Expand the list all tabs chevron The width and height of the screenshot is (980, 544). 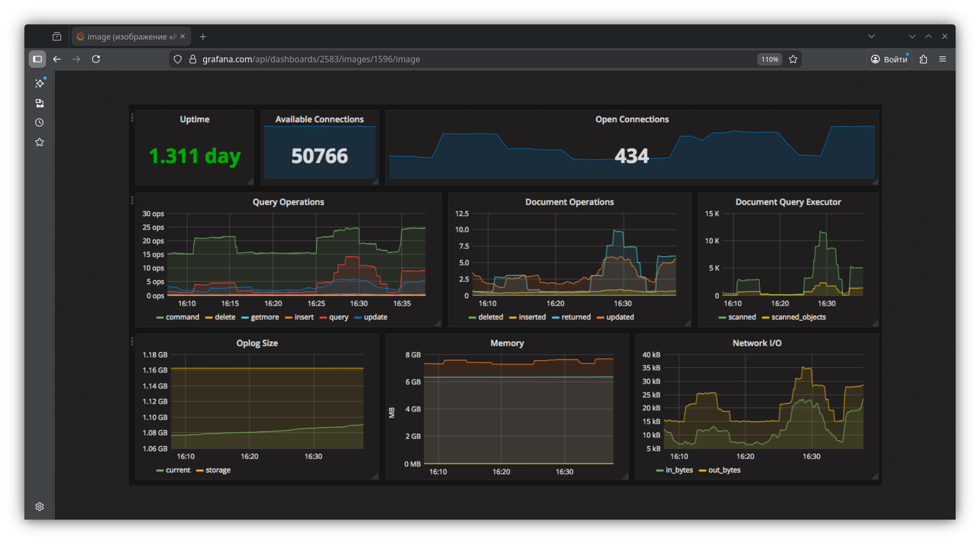click(872, 36)
